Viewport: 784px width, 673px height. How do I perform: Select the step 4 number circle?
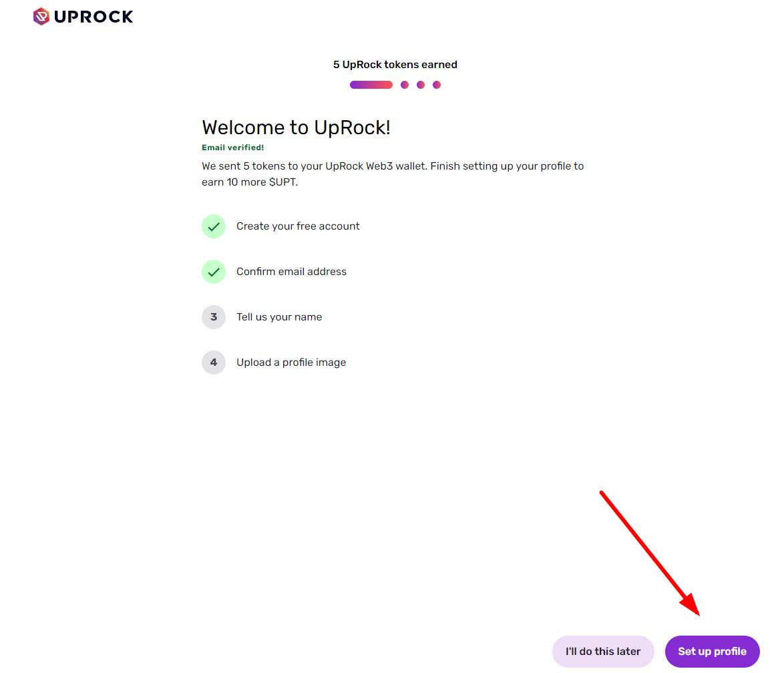[x=214, y=363]
